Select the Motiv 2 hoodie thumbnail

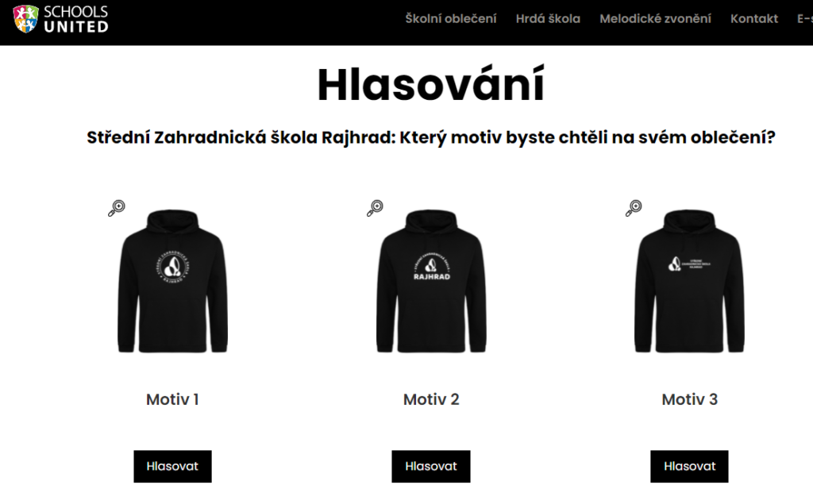point(431,281)
